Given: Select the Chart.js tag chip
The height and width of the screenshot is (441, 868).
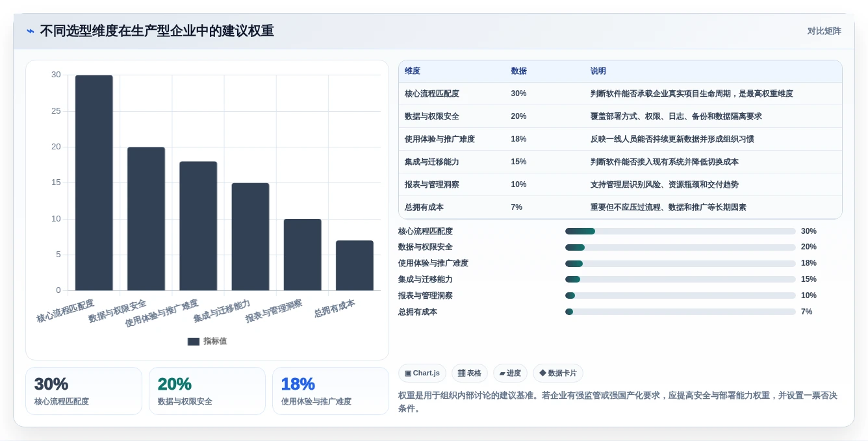Looking at the screenshot, I should coord(422,373).
